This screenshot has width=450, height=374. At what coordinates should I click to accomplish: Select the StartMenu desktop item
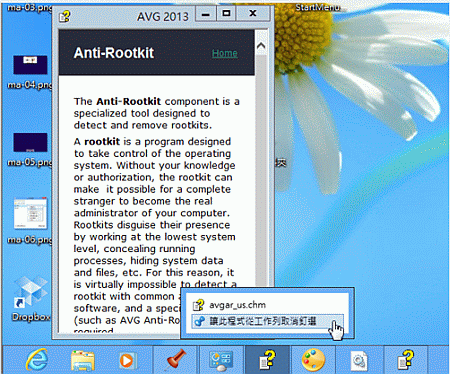317,7
